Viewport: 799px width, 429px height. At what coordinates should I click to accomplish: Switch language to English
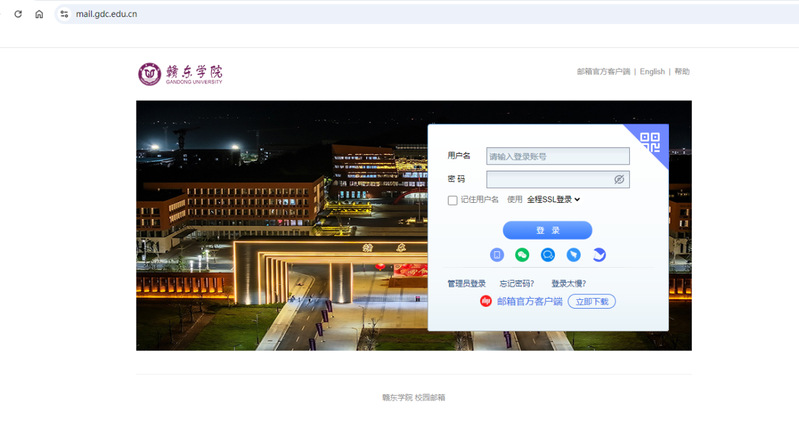pos(652,72)
